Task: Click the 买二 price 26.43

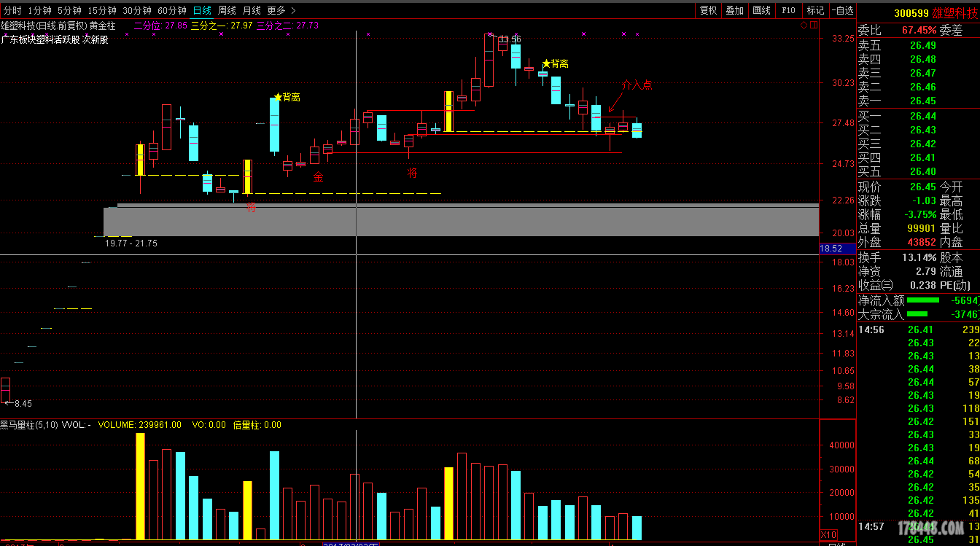Action: coord(923,130)
